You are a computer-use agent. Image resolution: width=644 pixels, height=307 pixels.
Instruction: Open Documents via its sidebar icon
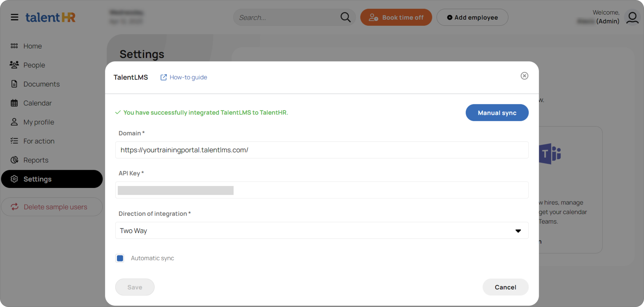(14, 84)
